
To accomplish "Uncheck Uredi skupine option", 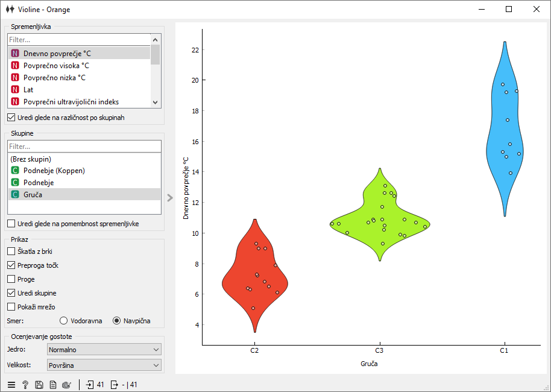I will click(x=31, y=293).
